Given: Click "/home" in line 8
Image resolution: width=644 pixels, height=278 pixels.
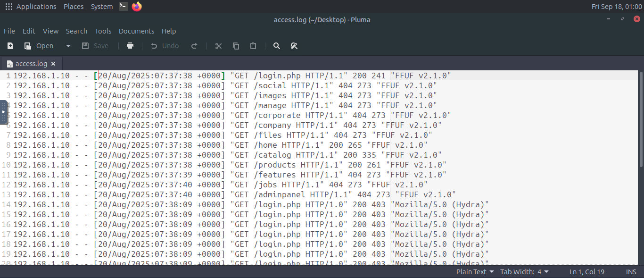Looking at the screenshot, I should tap(265, 145).
